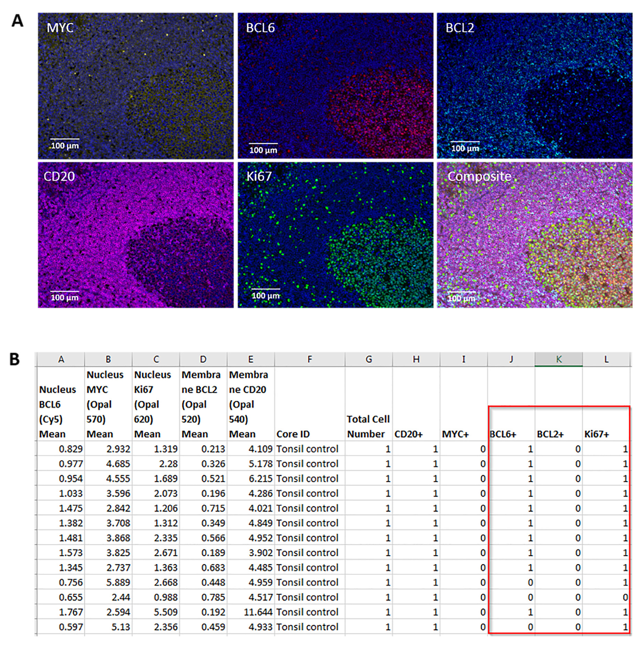This screenshot has width=644, height=649.
Task: Open the MYC fluorescence image panel
Action: tap(136, 86)
